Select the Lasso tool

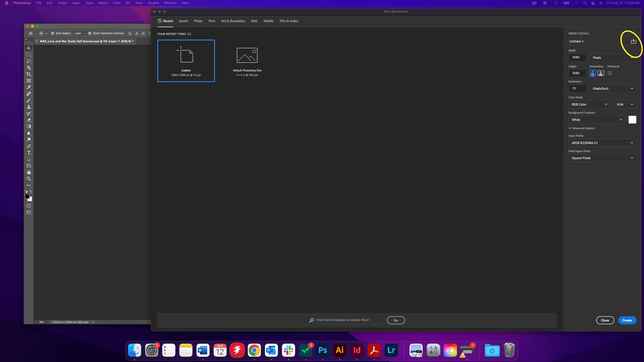tap(29, 61)
